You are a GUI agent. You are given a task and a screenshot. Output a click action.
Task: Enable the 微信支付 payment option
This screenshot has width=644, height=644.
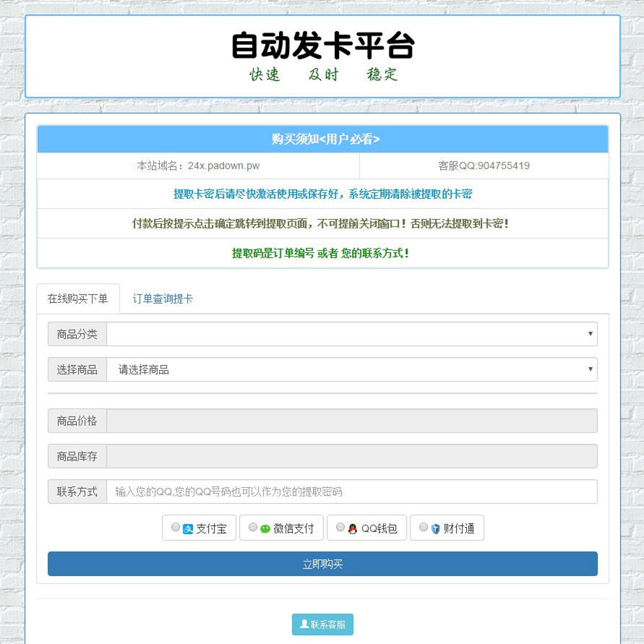point(253,527)
